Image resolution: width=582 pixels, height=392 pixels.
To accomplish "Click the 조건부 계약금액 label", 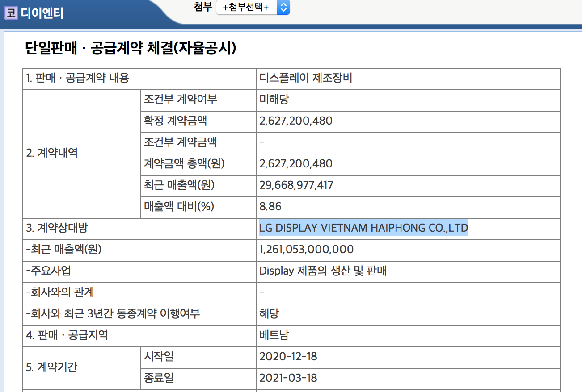I will 181,142.
